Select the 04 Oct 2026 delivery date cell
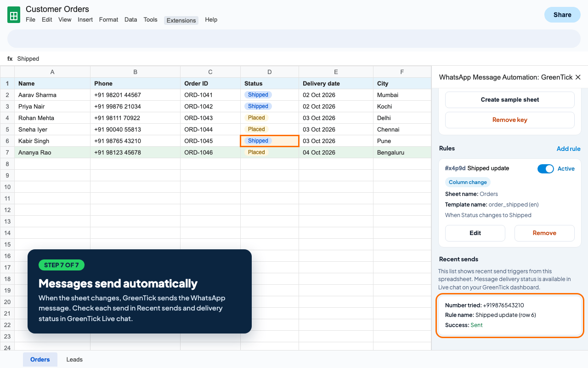Screen dimensions: 588x368 click(x=336, y=152)
